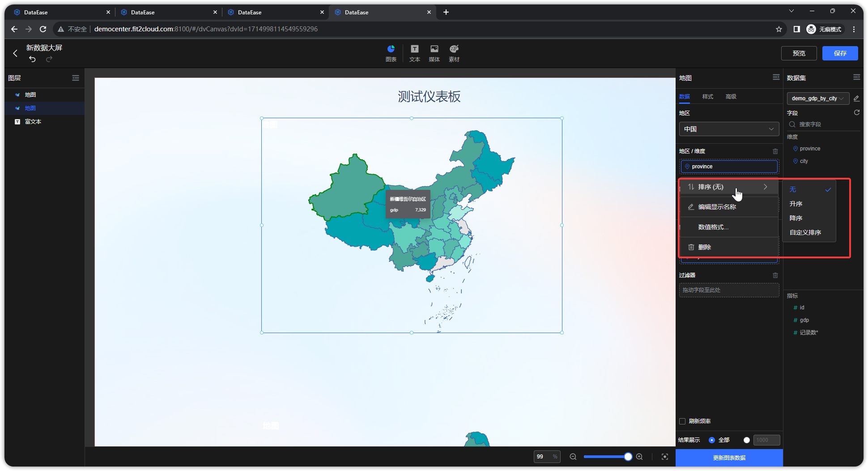Switch to the 数据 tab
Viewport: 868px width, 471px height.
685,97
